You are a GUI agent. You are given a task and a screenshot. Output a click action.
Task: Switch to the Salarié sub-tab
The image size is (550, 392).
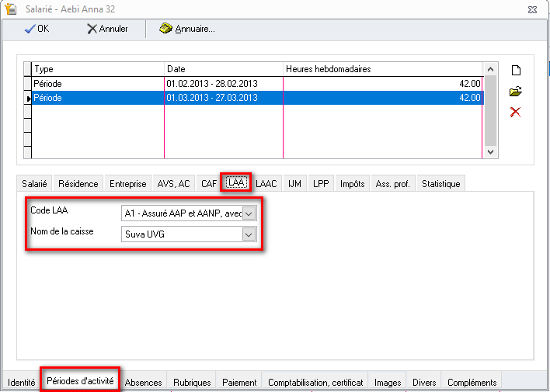tap(34, 184)
